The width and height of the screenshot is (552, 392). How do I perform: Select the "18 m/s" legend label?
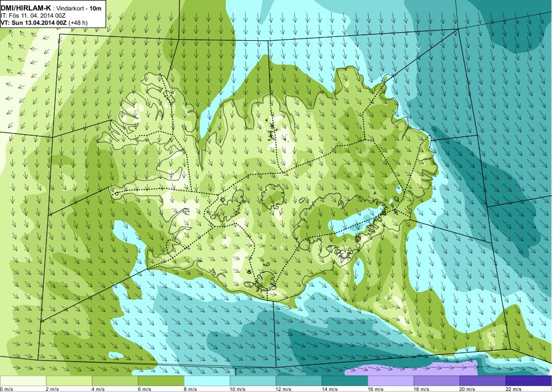pyautogui.click(x=421, y=389)
